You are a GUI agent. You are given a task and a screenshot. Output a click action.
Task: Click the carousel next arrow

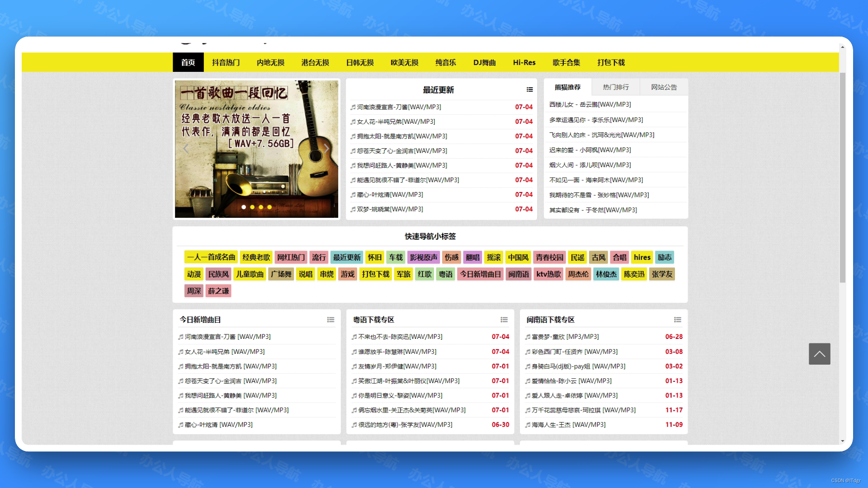[x=326, y=149]
